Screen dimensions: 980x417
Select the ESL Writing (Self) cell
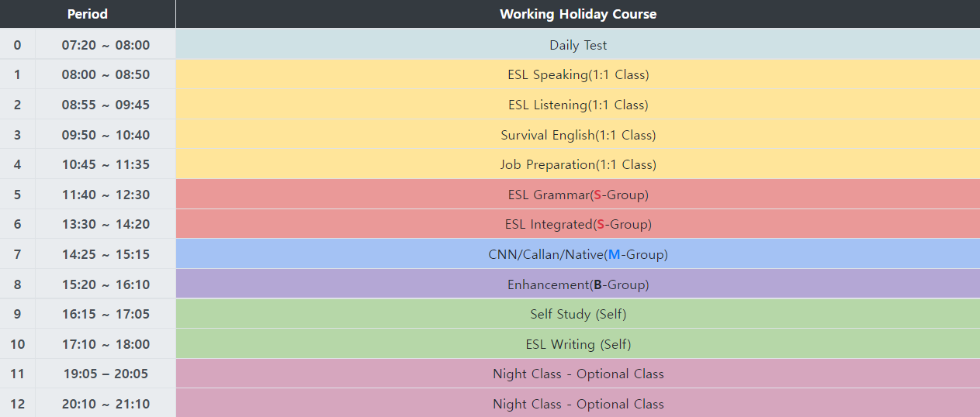pos(577,344)
